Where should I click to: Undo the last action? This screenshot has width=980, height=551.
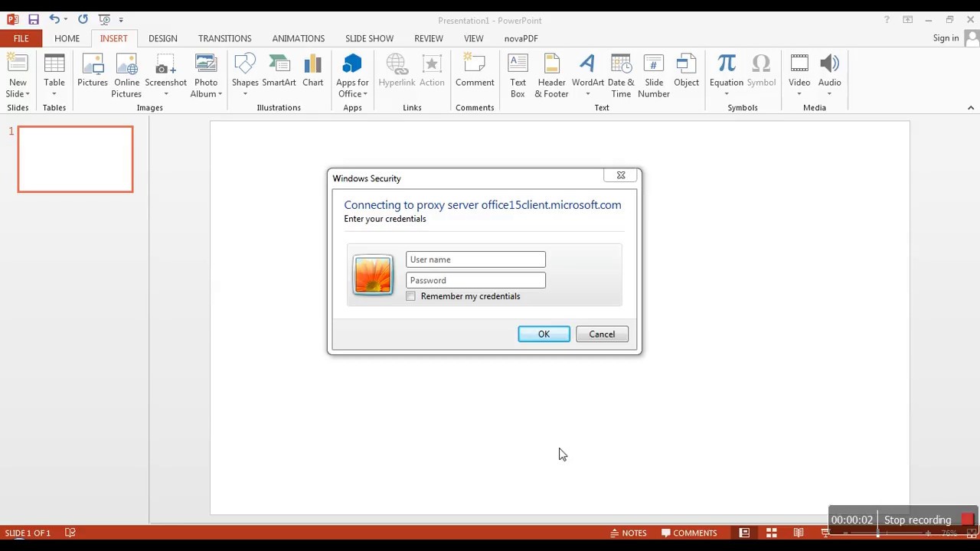[54, 19]
